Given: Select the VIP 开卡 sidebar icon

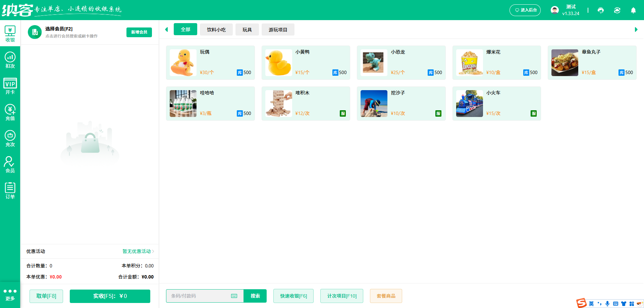Looking at the screenshot, I should pos(10,85).
